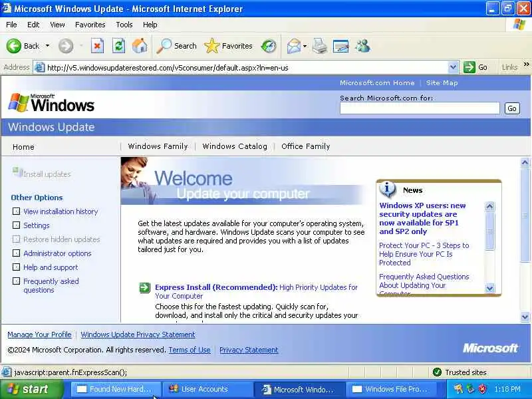Open View installation history box icon
532x399 pixels.
[16, 211]
